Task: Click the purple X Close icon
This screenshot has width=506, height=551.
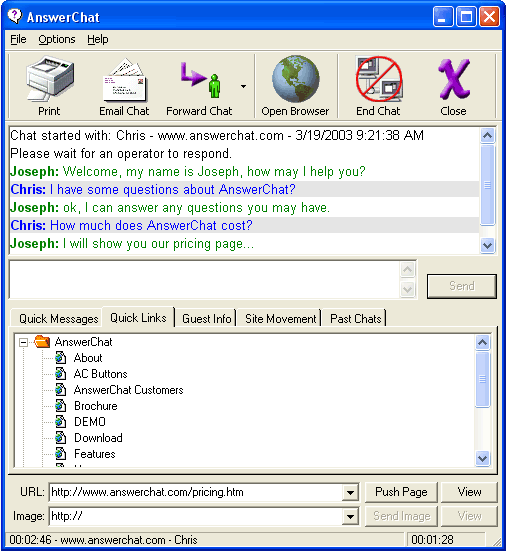Action: pyautogui.click(x=454, y=79)
